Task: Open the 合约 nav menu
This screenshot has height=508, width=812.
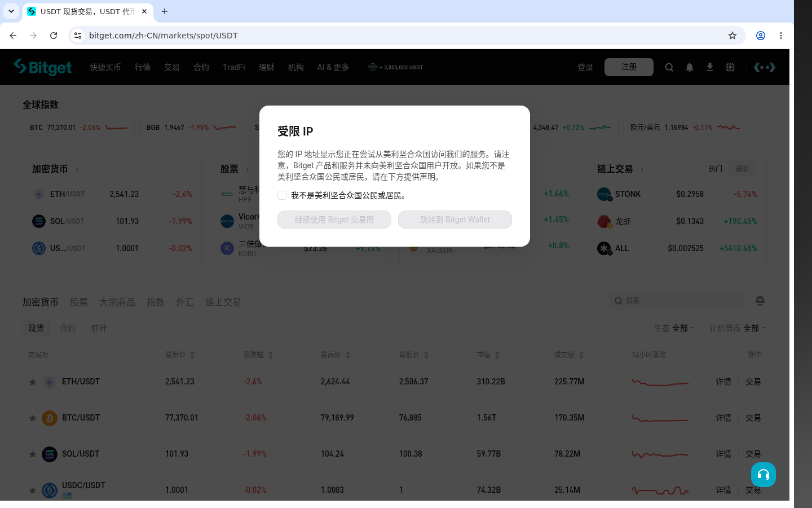Action: coord(201,67)
